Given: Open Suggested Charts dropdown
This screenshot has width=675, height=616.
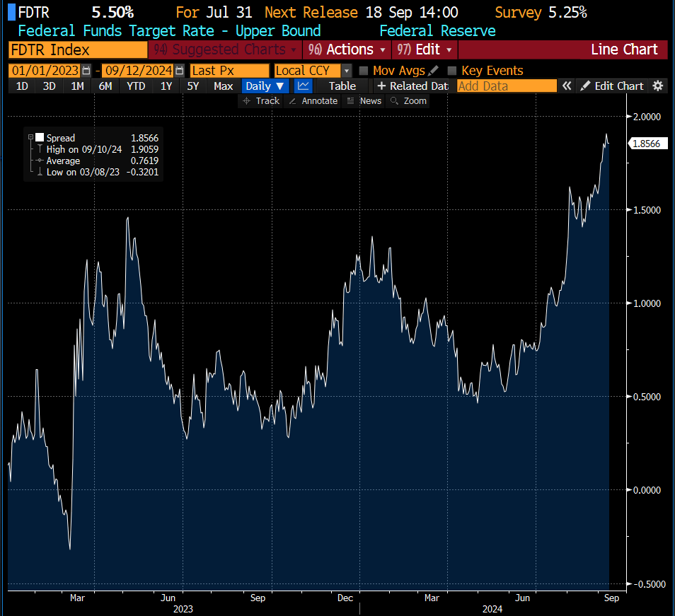Looking at the screenshot, I should [225, 50].
